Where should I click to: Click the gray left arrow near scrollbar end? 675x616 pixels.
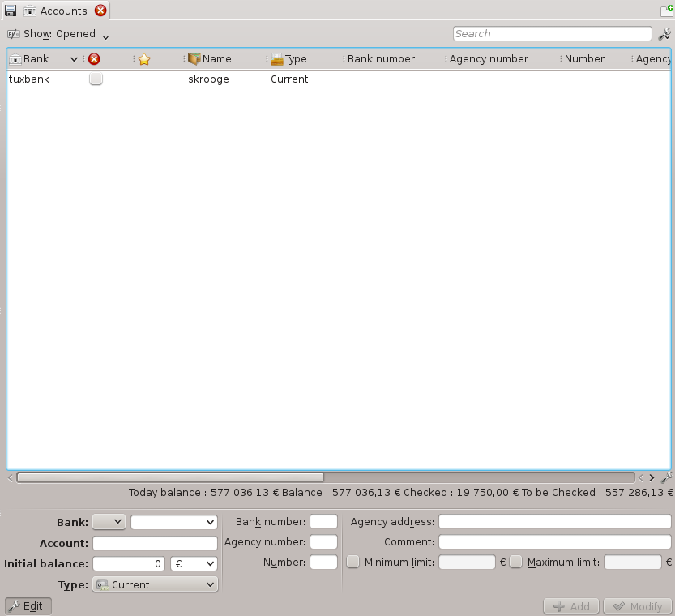click(x=640, y=477)
